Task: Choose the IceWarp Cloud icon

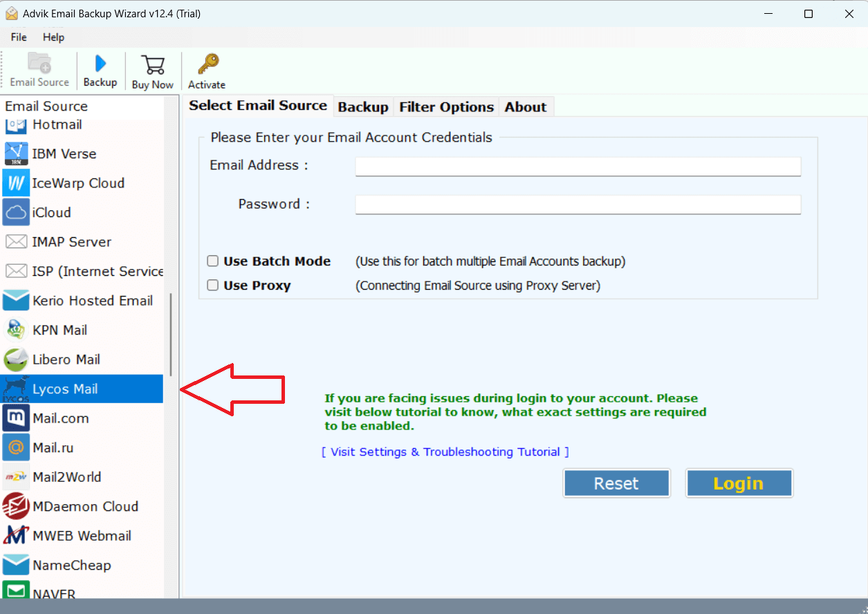Action: click(x=16, y=183)
